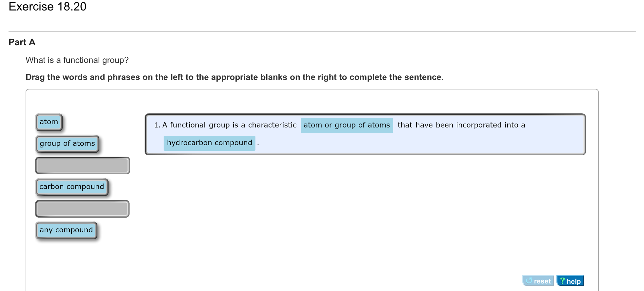The image size is (644, 291).
Task: Select the 'any compound' tile
Action: [66, 230]
